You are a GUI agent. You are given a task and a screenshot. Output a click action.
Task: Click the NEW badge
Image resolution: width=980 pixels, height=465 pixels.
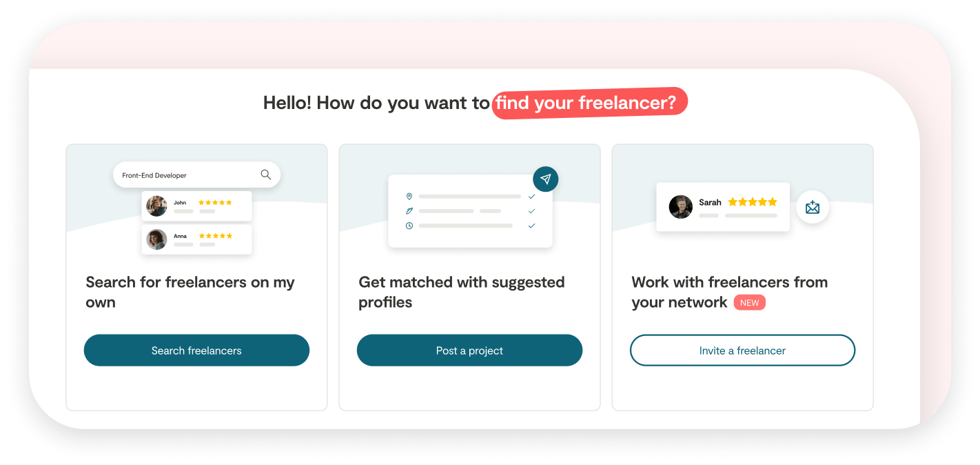pos(750,303)
